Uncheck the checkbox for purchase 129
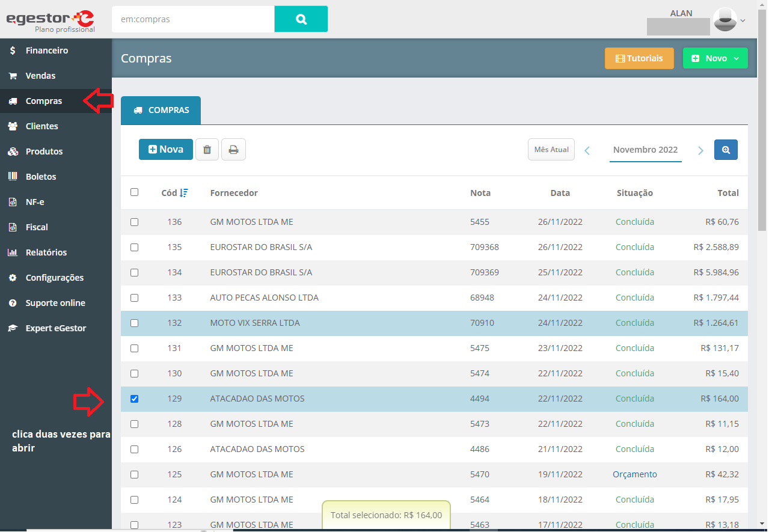Image resolution: width=769 pixels, height=532 pixels. (x=135, y=399)
